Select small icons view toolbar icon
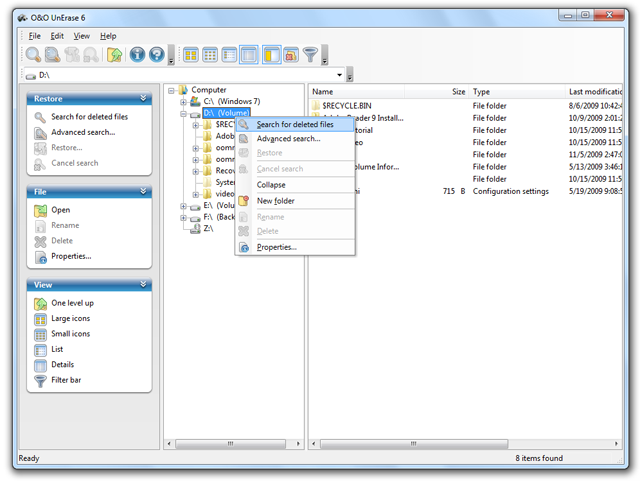 pyautogui.click(x=210, y=55)
